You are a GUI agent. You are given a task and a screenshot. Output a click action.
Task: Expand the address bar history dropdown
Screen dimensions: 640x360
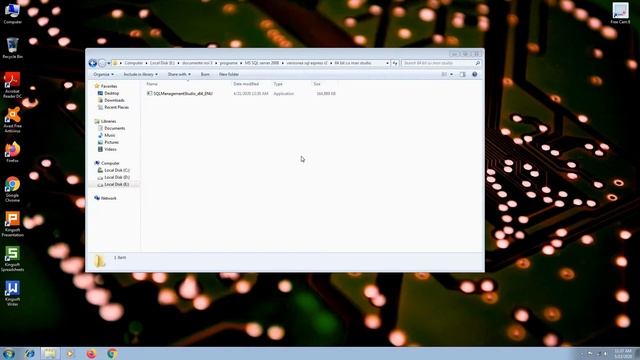coord(387,63)
